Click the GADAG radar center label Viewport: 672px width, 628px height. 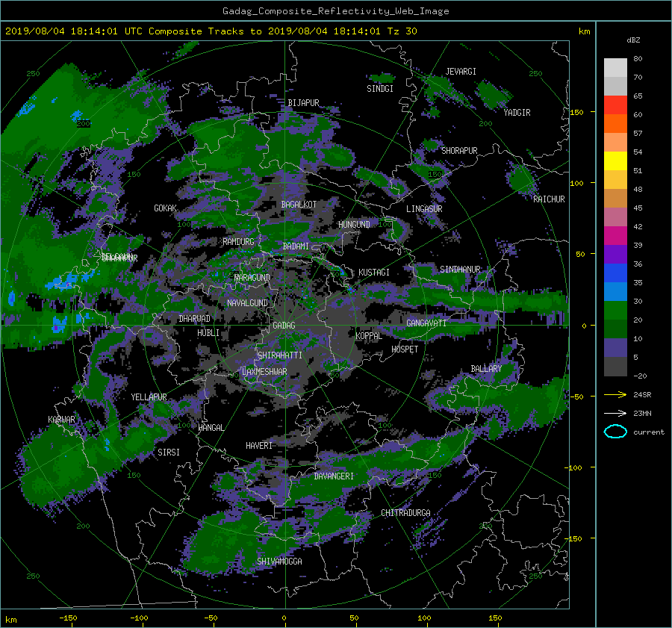click(x=284, y=326)
